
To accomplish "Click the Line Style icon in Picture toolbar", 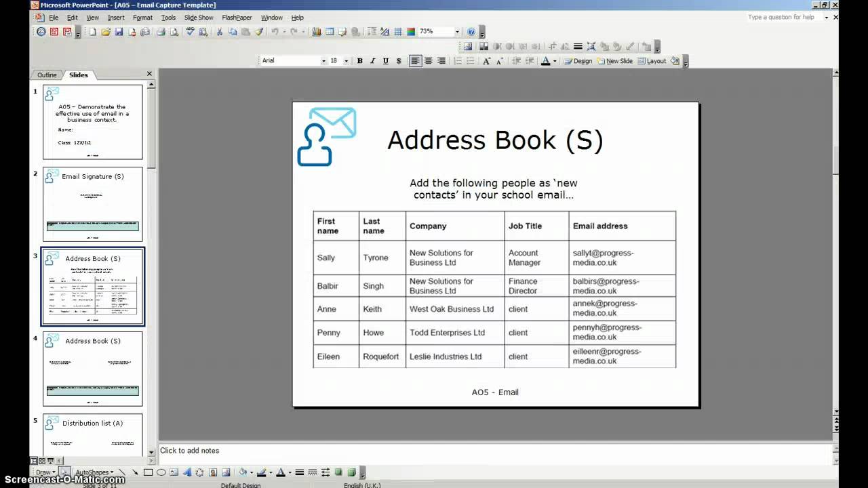I will point(578,46).
